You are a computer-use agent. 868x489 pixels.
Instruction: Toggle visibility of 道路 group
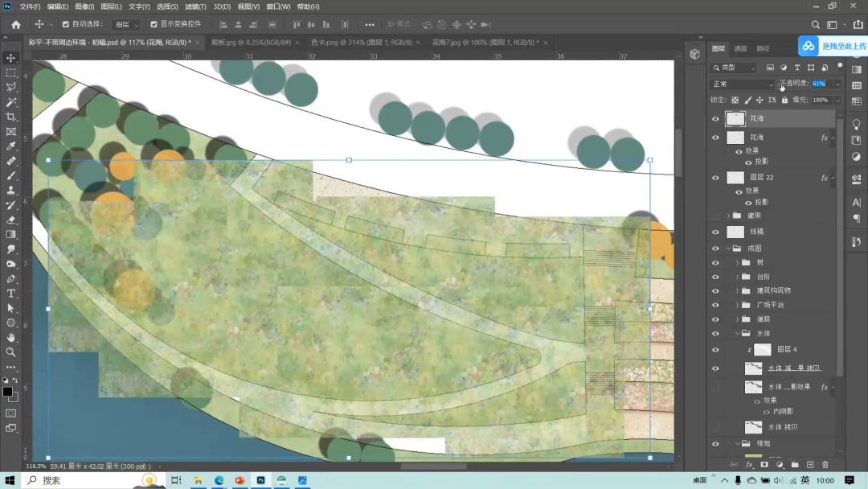point(715,319)
